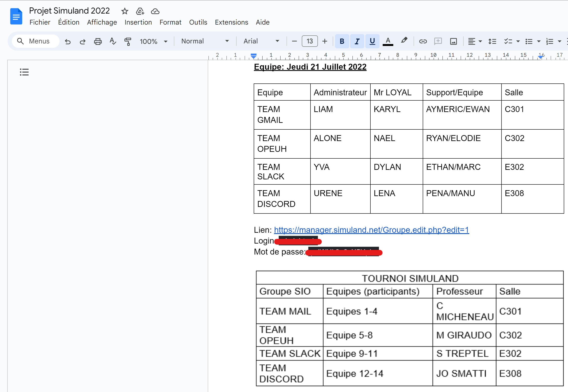Click the spell check icon
This screenshot has width=568, height=392.
point(113,41)
